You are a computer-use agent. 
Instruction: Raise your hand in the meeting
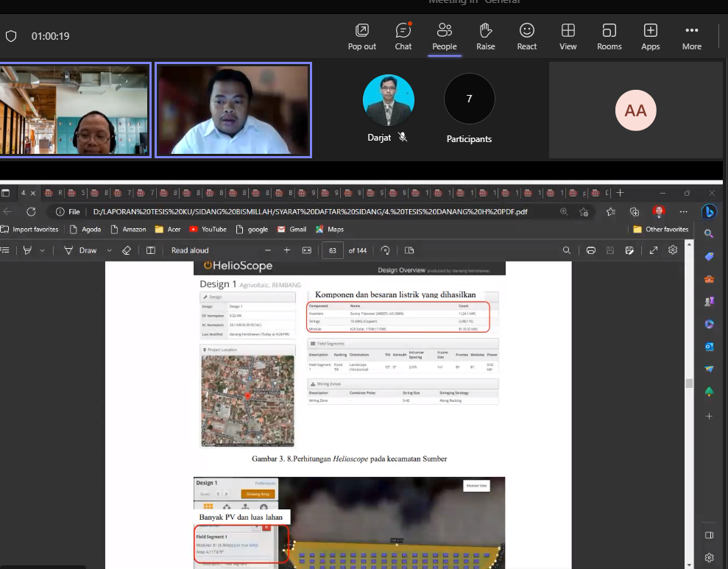coord(485,36)
